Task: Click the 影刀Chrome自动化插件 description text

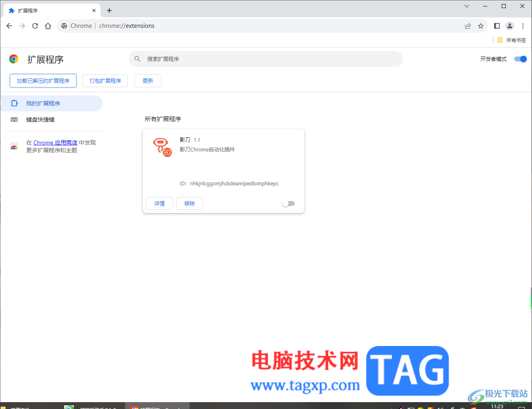Action: coord(207,149)
